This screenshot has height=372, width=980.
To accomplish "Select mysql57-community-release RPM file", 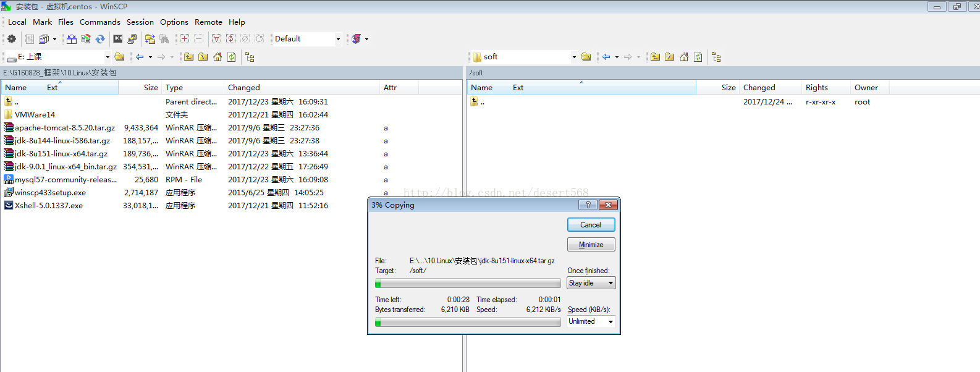I will [x=65, y=180].
